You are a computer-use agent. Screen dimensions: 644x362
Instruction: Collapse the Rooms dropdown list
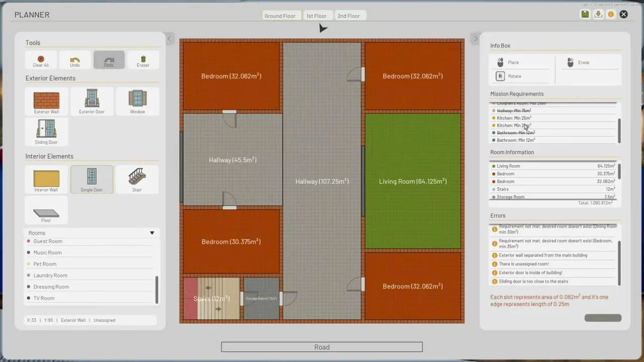click(x=152, y=233)
